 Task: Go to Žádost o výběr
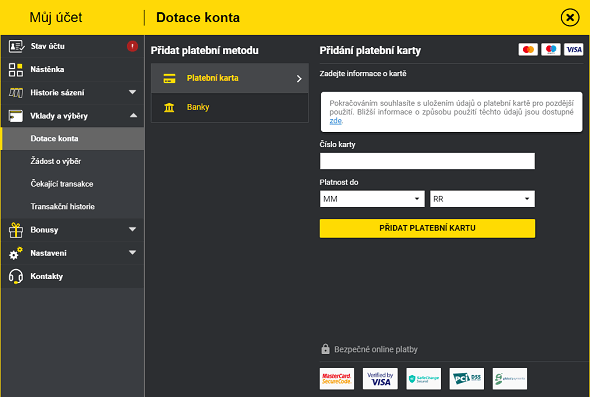click(x=56, y=161)
